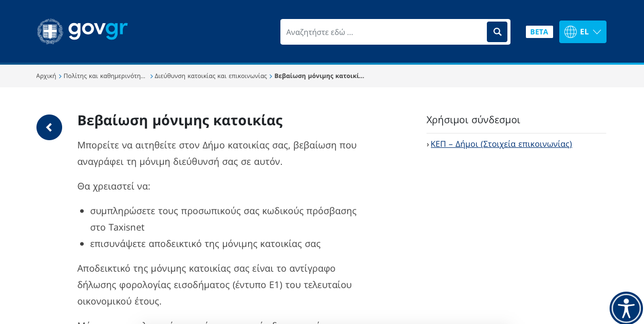Click the current page breadcrumb Βεβαίωση μόνιμης κατοικίας
Screen dimensions: 644x324
coord(319,75)
